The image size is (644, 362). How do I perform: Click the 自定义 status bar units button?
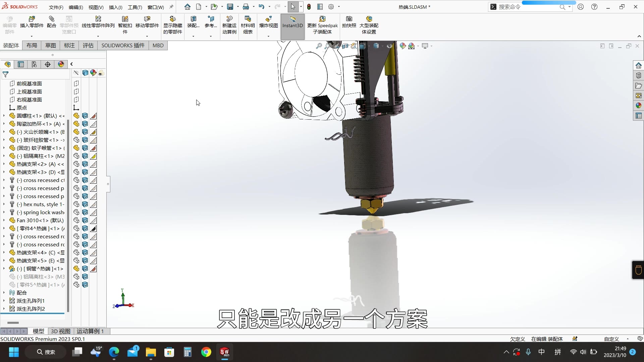pyautogui.click(x=611, y=339)
